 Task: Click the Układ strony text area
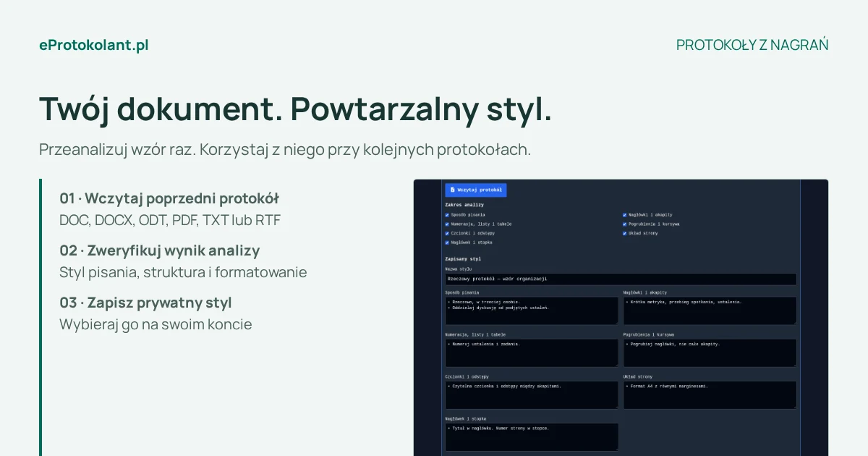coord(710,394)
